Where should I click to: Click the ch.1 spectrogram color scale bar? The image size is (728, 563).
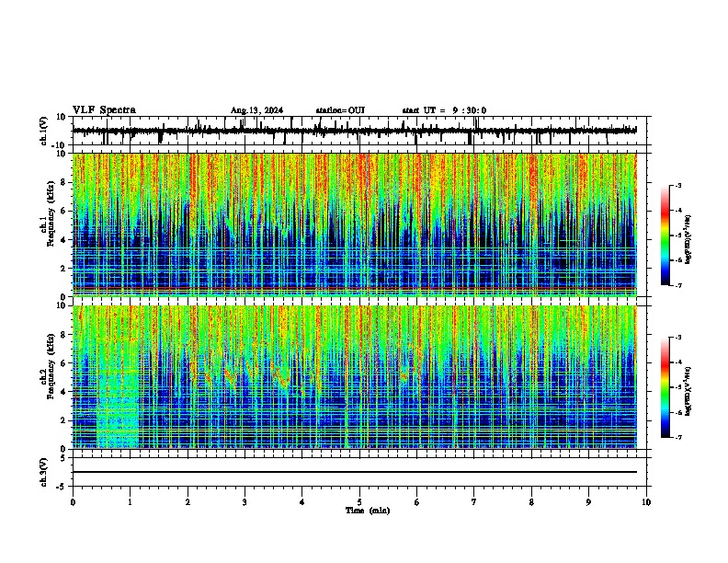[665, 236]
